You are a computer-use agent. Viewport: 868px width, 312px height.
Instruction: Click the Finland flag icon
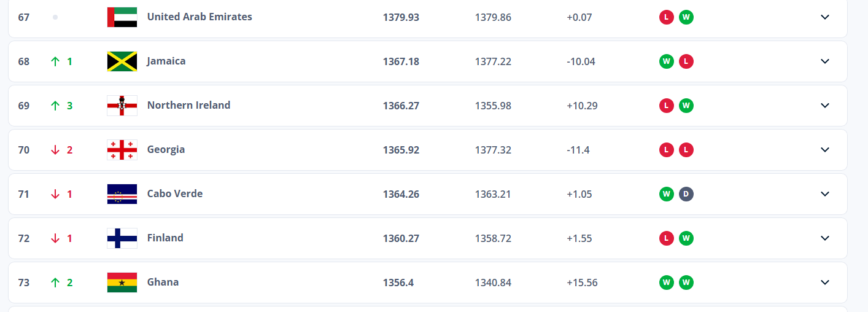click(x=122, y=238)
